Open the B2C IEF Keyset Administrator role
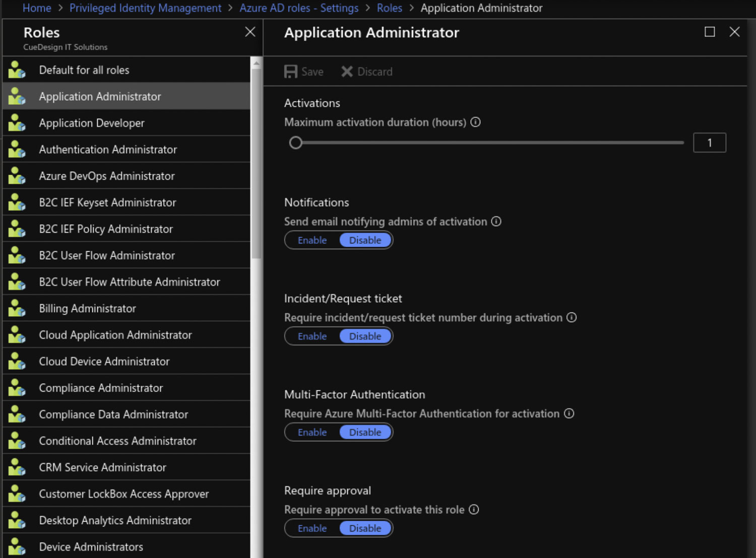 pyautogui.click(x=127, y=203)
